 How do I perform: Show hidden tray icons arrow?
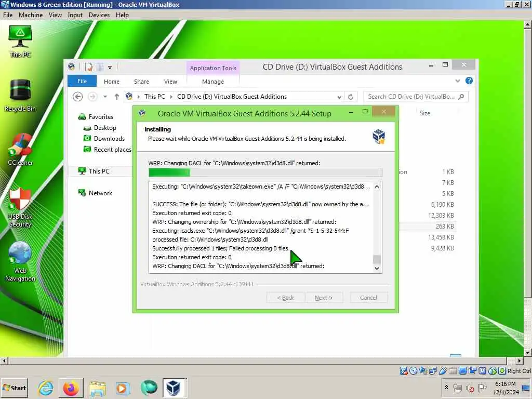(446, 388)
